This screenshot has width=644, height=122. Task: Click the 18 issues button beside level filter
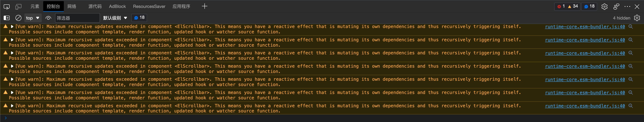point(139,18)
